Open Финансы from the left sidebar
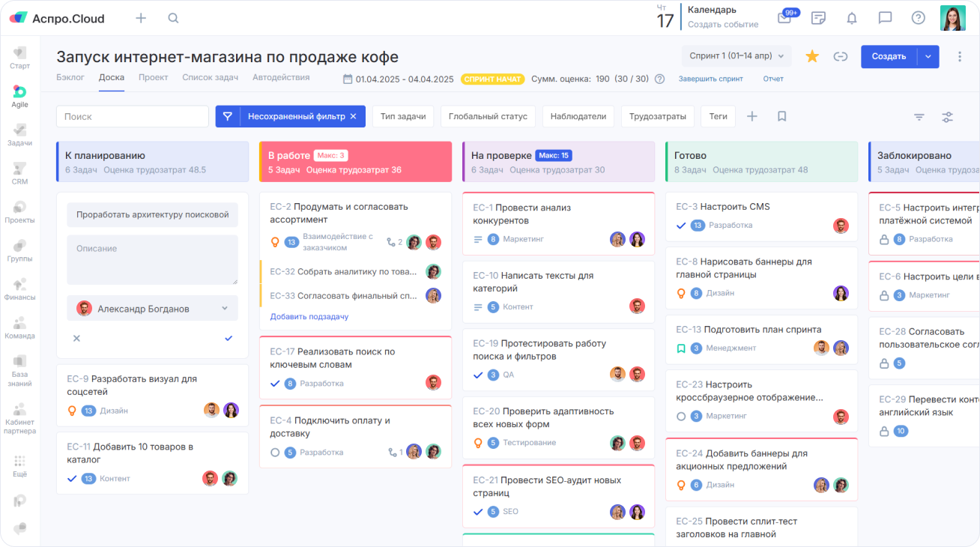This screenshot has width=980, height=547. tap(19, 285)
